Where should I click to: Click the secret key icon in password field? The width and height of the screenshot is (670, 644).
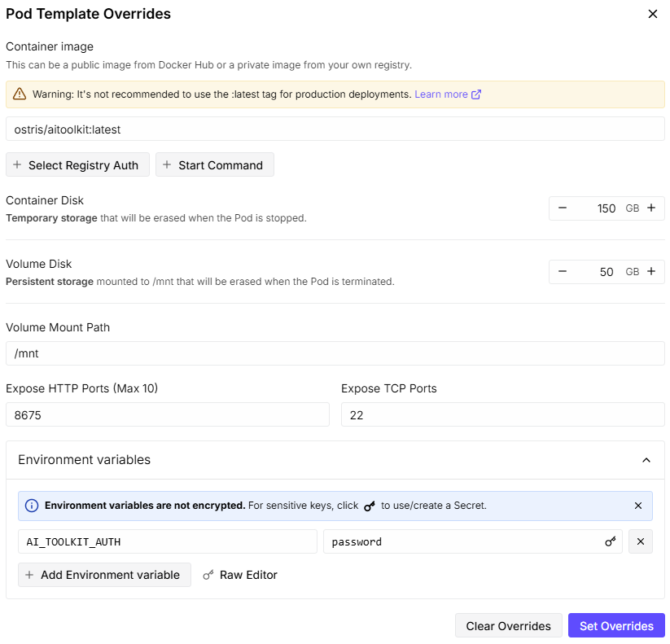pyautogui.click(x=611, y=542)
